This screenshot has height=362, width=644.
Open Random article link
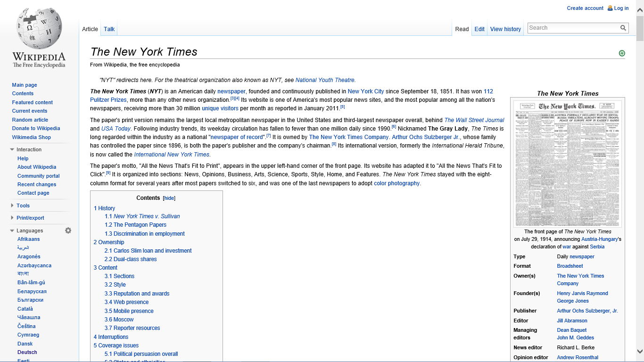click(30, 120)
